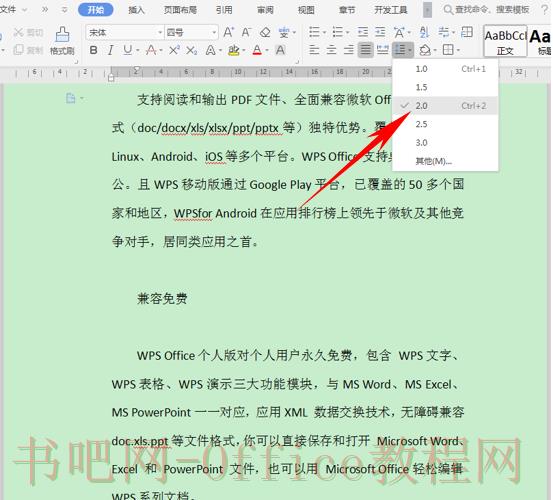
Task: Click the red font color A swatch
Action: (257, 50)
